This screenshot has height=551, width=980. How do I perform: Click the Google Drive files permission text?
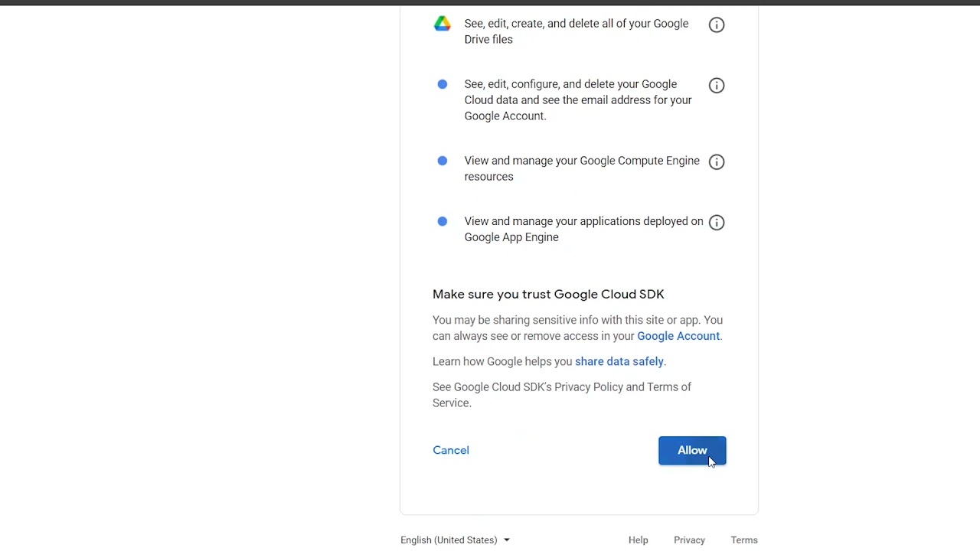click(576, 31)
